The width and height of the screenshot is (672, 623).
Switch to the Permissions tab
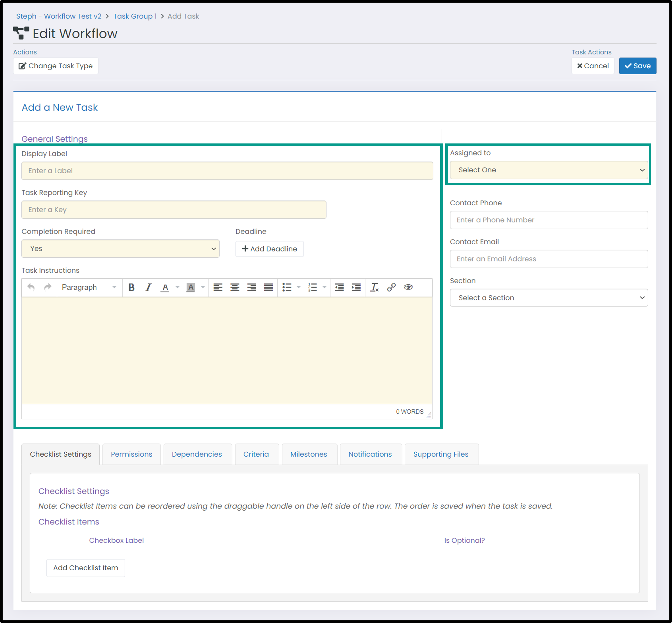tap(132, 454)
